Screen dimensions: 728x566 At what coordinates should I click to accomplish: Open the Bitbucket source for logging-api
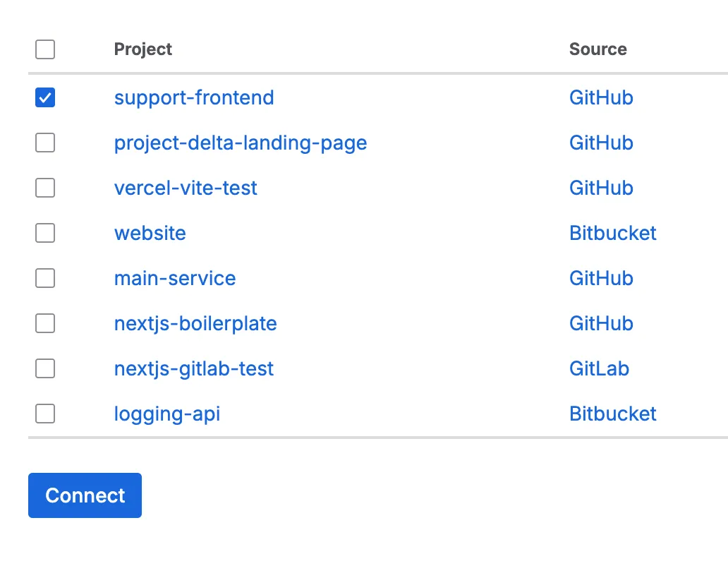pyautogui.click(x=612, y=414)
